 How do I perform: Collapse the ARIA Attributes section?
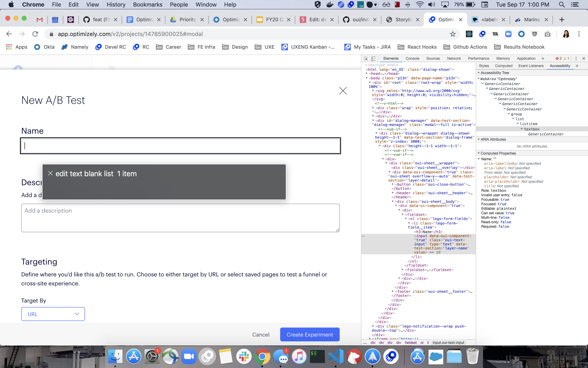click(x=479, y=139)
